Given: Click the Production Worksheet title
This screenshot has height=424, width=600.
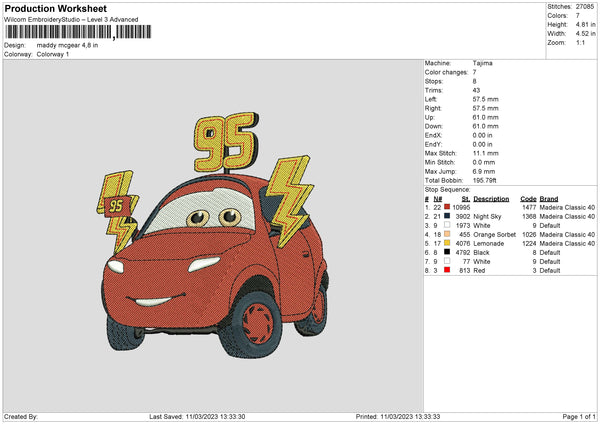Looking at the screenshot, I should pos(55,8).
